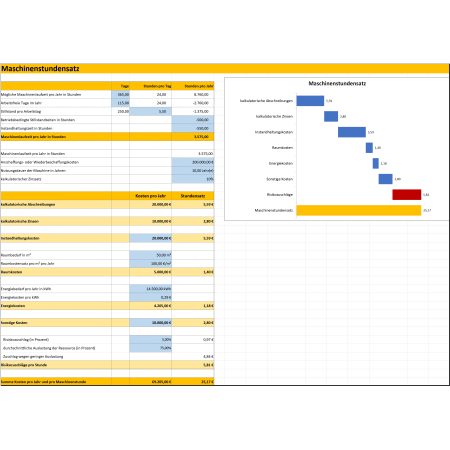Select the Risikozuschlag (in Prozent) label

click(26, 340)
